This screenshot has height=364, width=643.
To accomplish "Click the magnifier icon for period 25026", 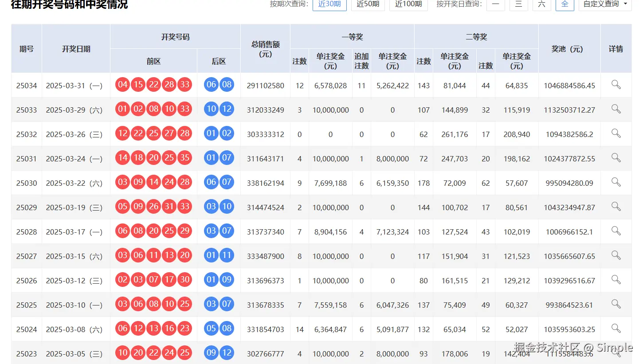I will (615, 280).
